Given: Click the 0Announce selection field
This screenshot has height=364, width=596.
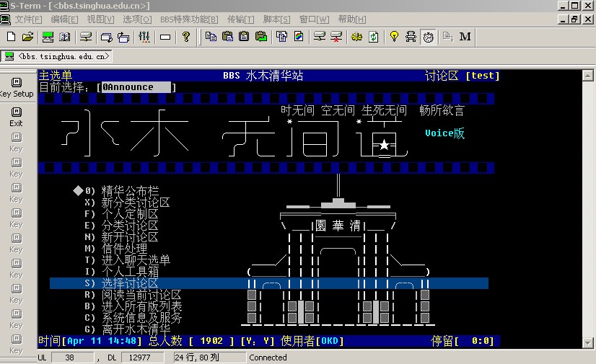Looking at the screenshot, I should [x=136, y=87].
